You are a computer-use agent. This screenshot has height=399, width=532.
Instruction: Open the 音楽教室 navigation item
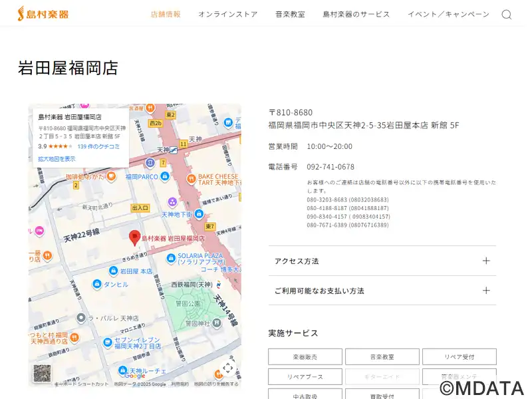pyautogui.click(x=290, y=14)
